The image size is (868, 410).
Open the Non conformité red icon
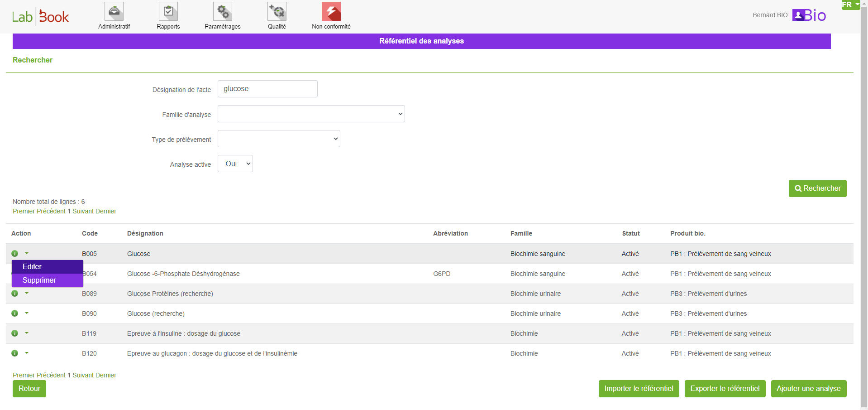coord(331,12)
